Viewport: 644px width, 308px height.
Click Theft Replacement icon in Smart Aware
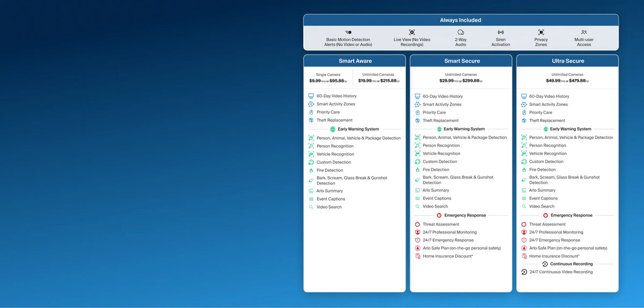(311, 120)
